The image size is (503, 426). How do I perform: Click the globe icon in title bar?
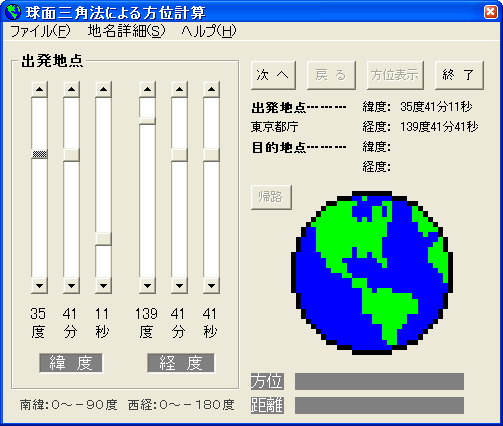(13, 12)
